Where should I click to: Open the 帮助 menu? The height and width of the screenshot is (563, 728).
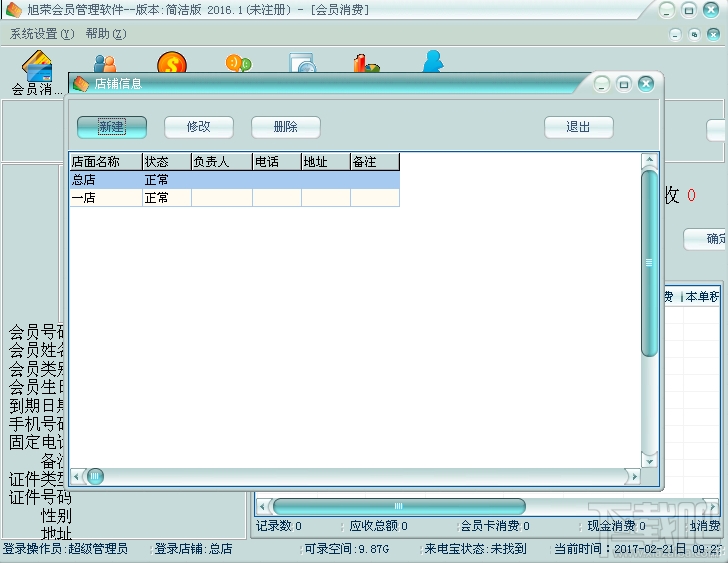coord(106,34)
